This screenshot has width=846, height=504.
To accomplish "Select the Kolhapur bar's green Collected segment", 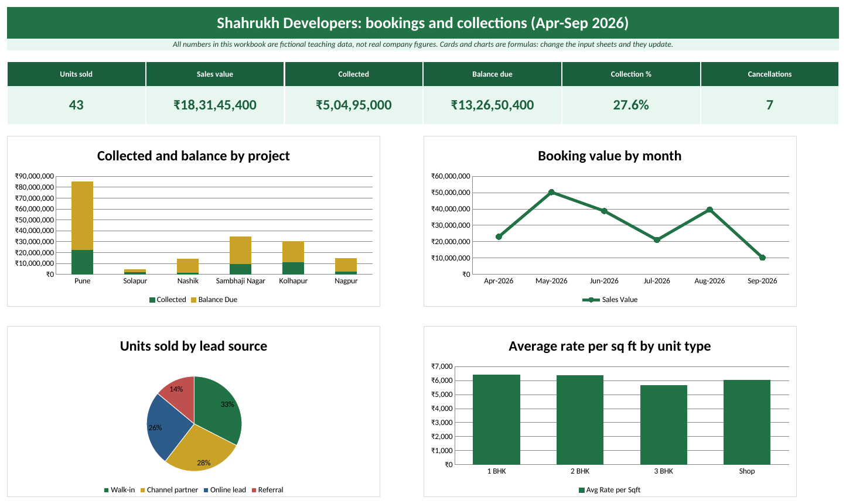I will point(294,268).
